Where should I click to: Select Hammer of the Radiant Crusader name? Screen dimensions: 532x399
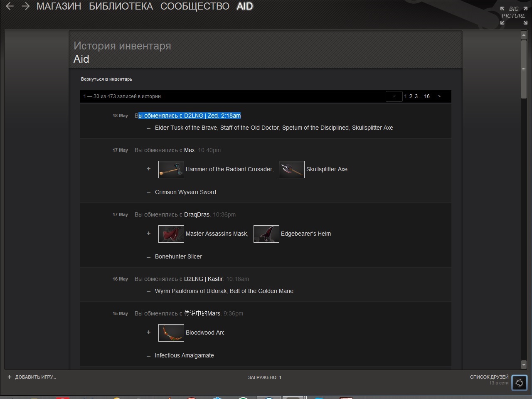coord(229,169)
